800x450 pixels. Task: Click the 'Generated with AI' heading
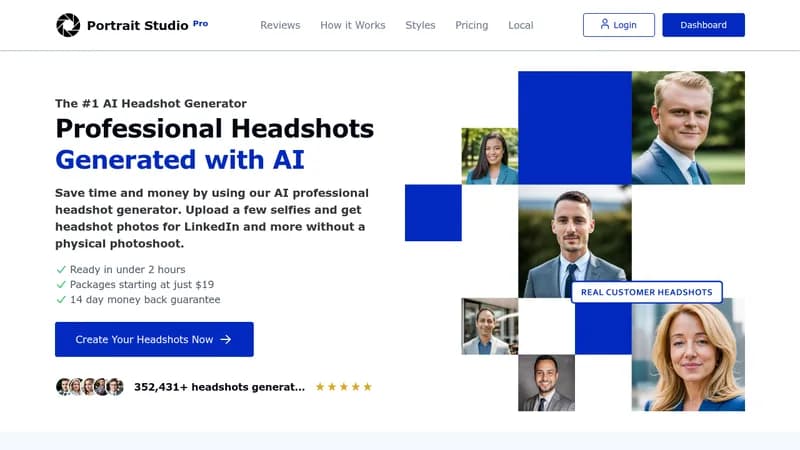point(180,160)
